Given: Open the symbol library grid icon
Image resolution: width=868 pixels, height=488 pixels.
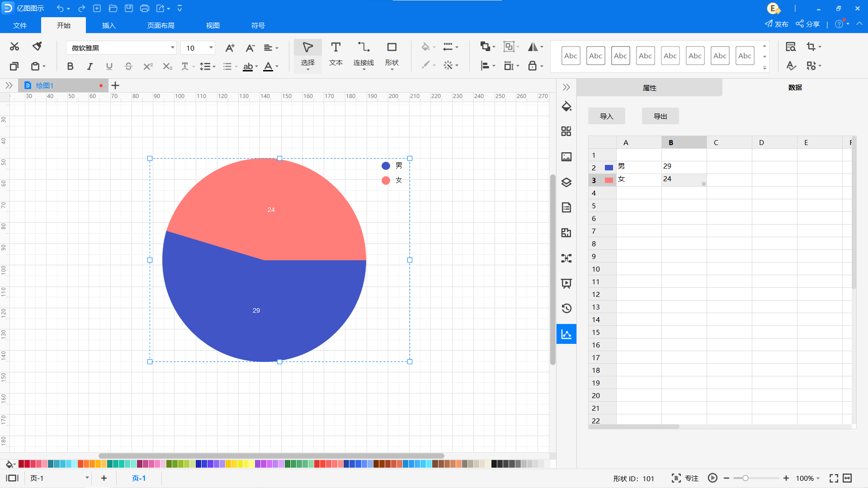Looking at the screenshot, I should [566, 131].
